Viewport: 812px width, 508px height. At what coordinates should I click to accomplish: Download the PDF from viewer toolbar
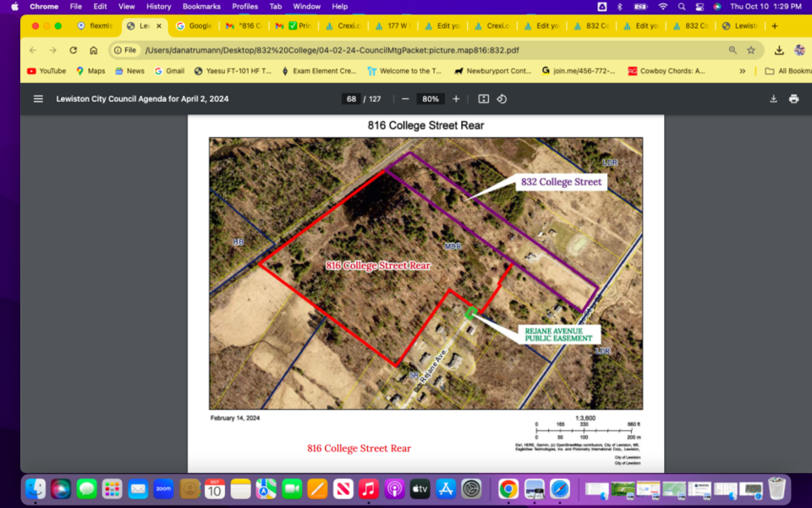pyautogui.click(x=773, y=99)
